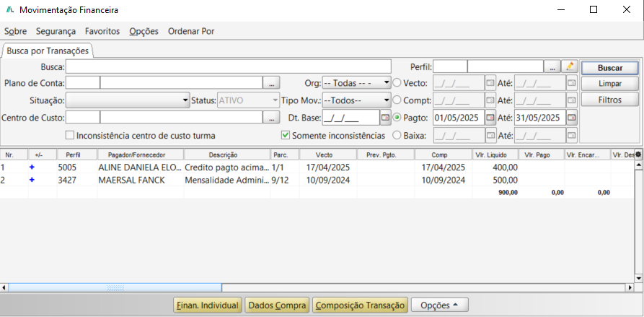Screen dimensions: 644x317
Task: Select the cell 'ALINE DANIELA ELO...'
Action: [141, 168]
